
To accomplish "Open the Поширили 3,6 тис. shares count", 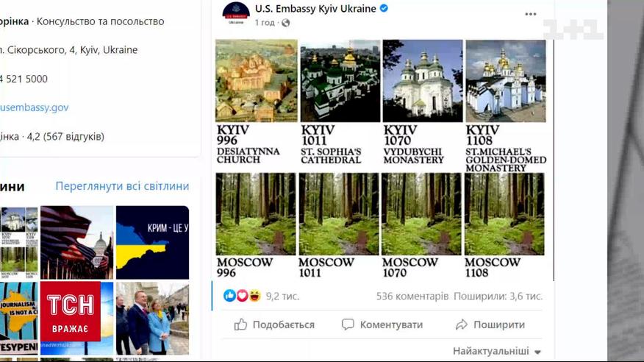I will [x=498, y=296].
